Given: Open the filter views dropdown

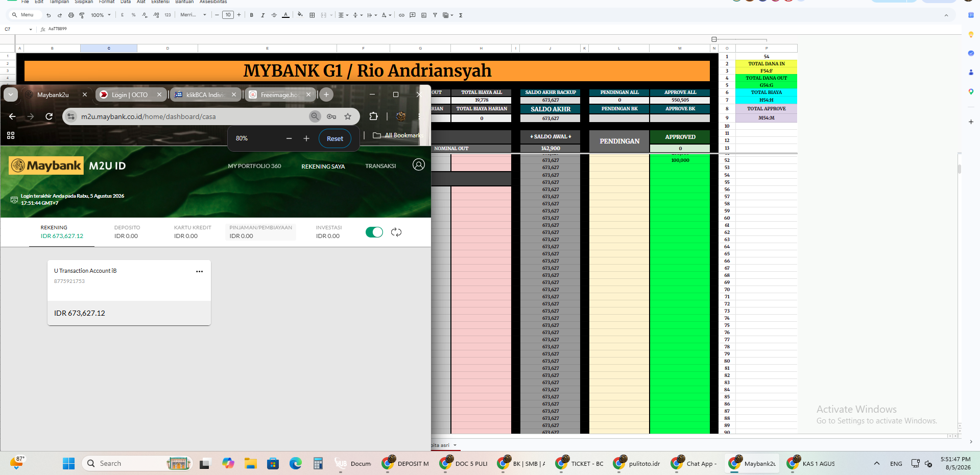Looking at the screenshot, I should [448, 15].
